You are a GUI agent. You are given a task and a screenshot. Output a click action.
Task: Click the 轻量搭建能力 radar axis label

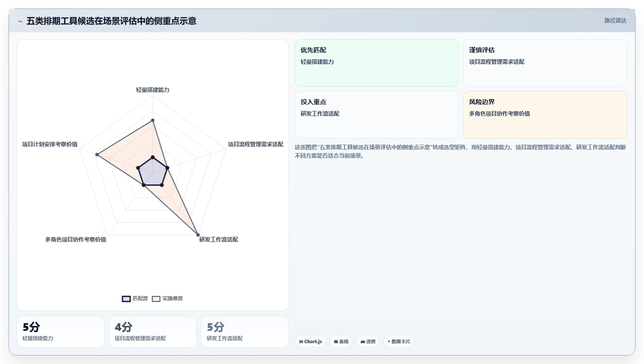click(153, 90)
